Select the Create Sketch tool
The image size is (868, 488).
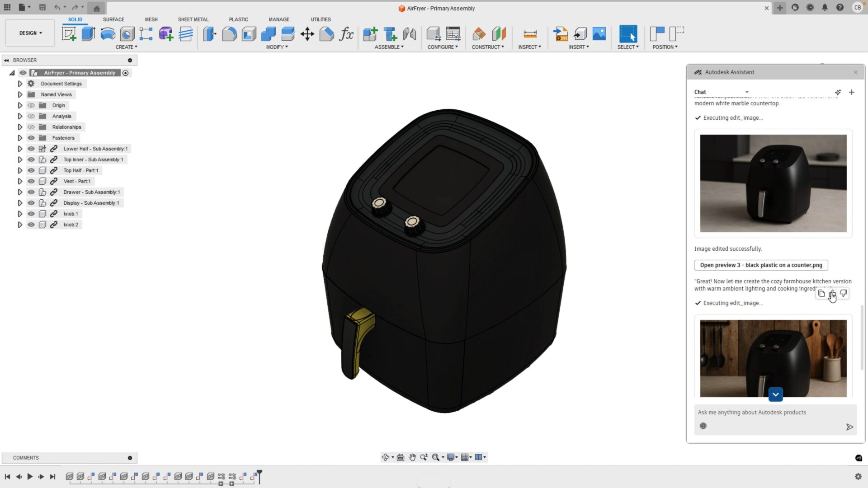(x=69, y=34)
